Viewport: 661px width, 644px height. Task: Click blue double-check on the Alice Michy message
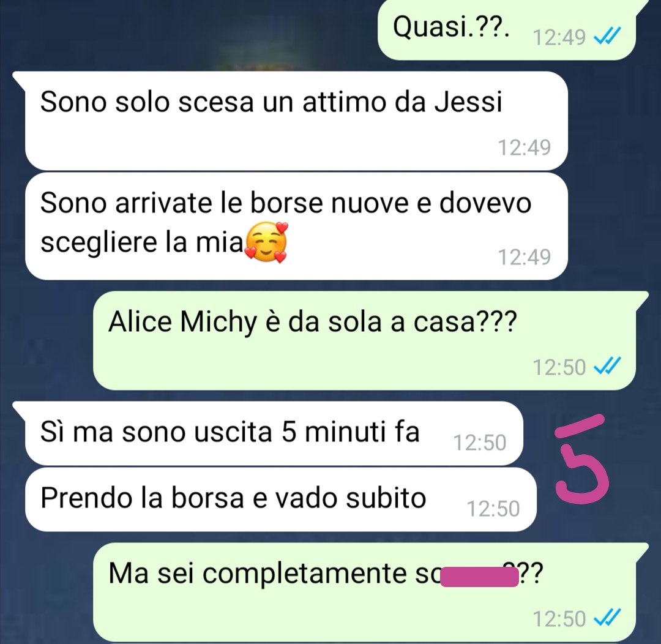[x=607, y=367]
